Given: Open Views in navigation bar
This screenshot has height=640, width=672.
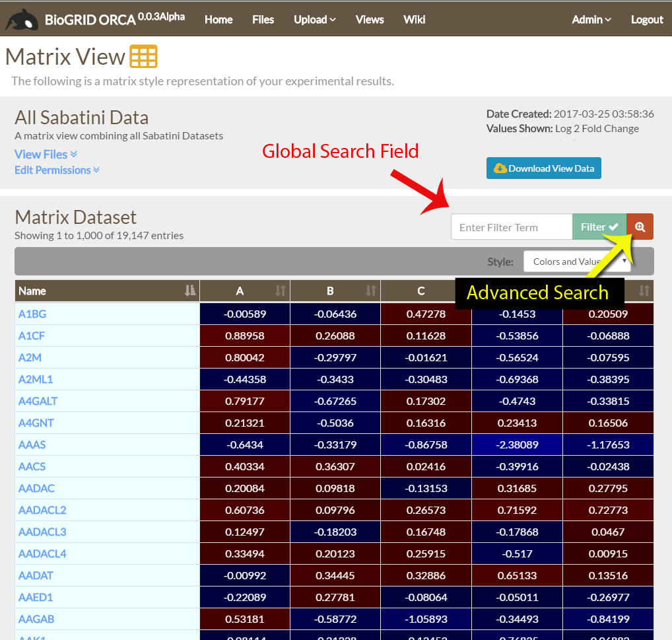Looking at the screenshot, I should (370, 20).
